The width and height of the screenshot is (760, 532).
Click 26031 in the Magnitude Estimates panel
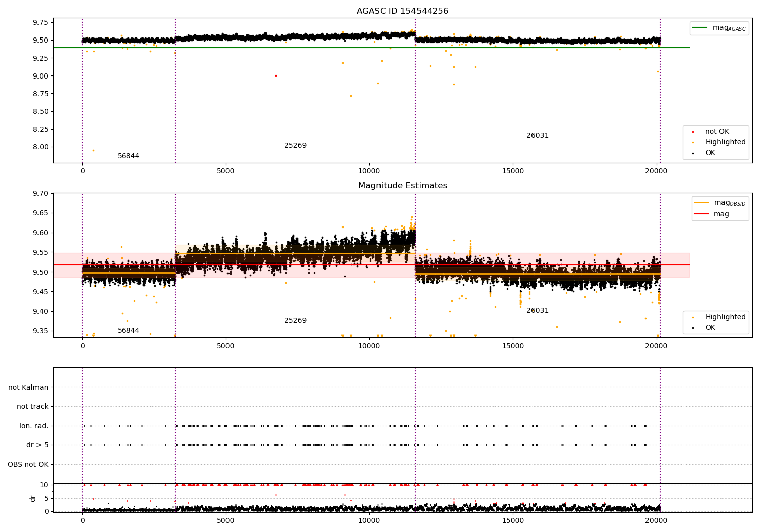click(538, 311)
